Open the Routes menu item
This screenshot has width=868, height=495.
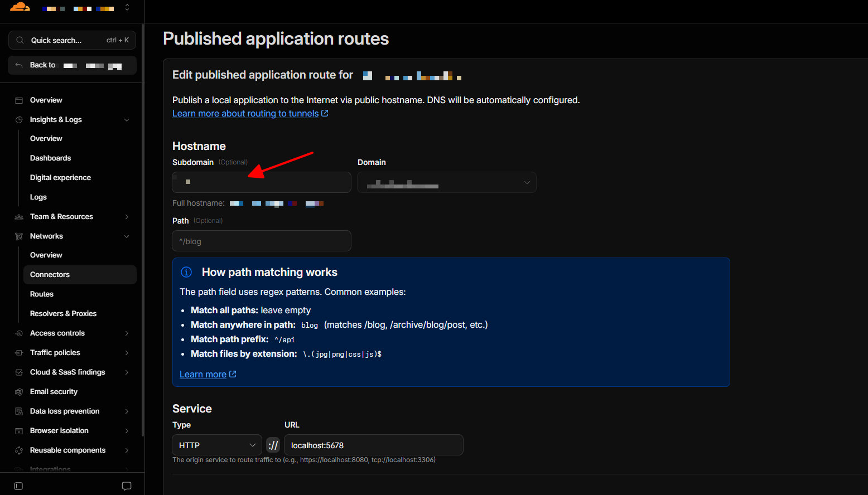(x=42, y=294)
